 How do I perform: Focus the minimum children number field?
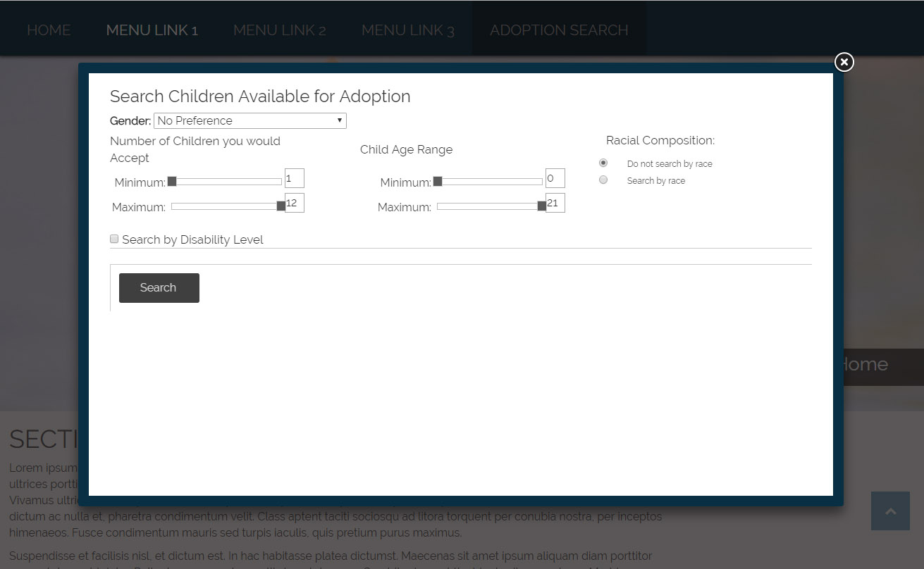294,178
